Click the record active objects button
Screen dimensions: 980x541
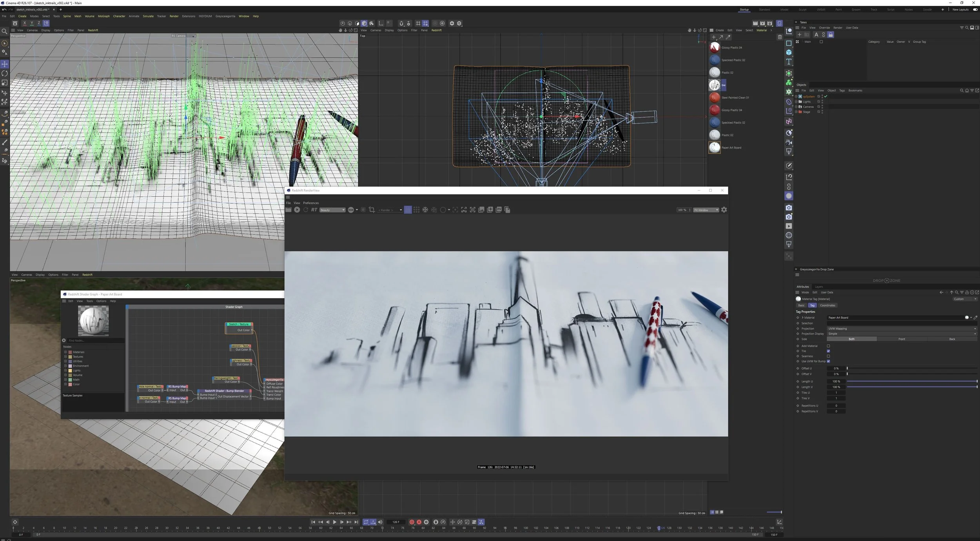coord(412,522)
